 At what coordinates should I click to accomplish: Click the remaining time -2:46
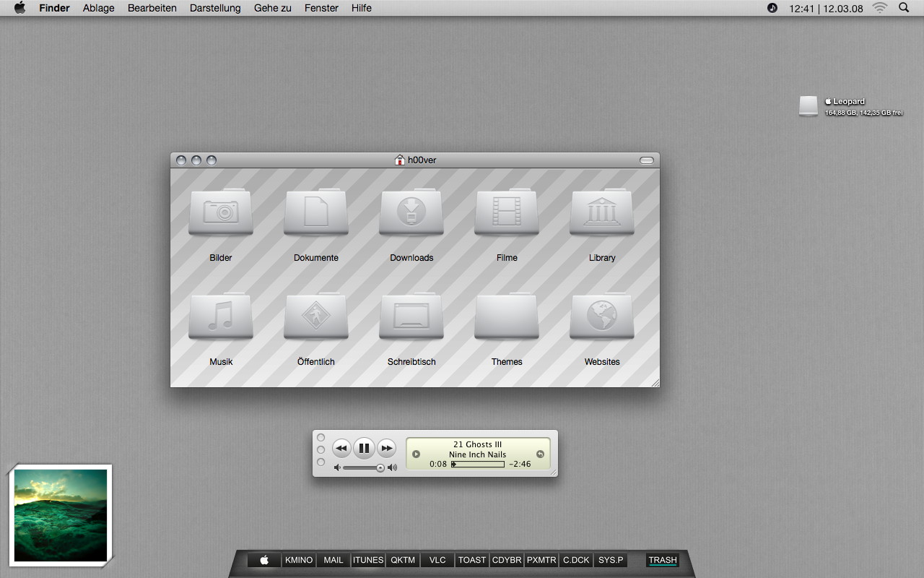pyautogui.click(x=520, y=465)
